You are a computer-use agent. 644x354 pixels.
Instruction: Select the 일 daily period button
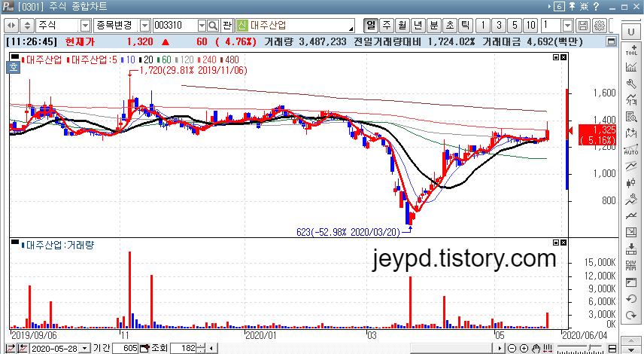[371, 26]
